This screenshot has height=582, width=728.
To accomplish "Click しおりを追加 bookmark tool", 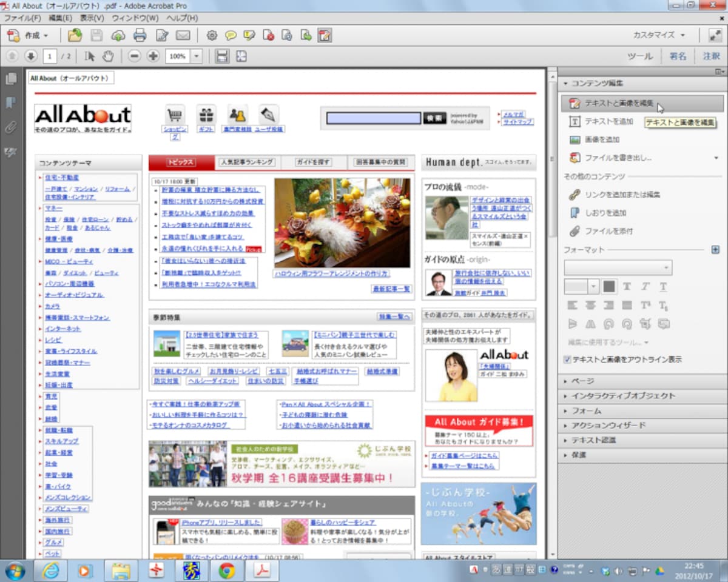I will tap(598, 213).
